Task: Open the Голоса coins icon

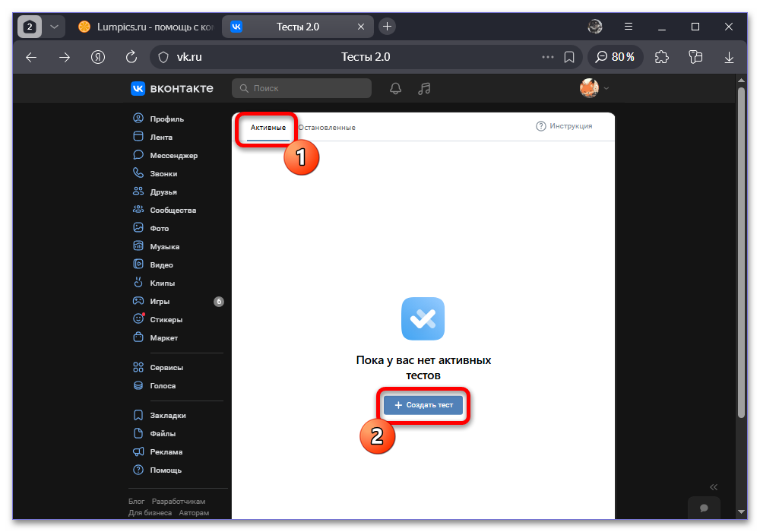Action: (138, 385)
